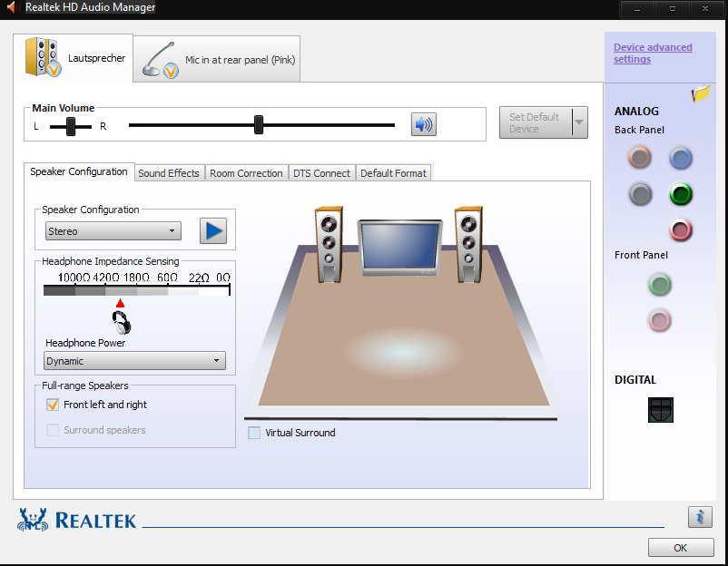Switch to Mic in at rear panel tab
The height and width of the screenshot is (566, 728).
[217, 59]
